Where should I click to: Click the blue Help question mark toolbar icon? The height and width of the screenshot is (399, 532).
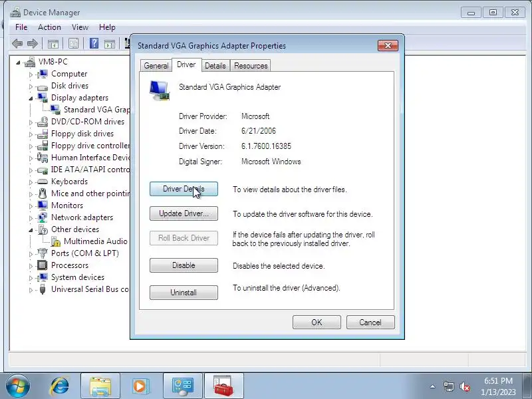94,43
